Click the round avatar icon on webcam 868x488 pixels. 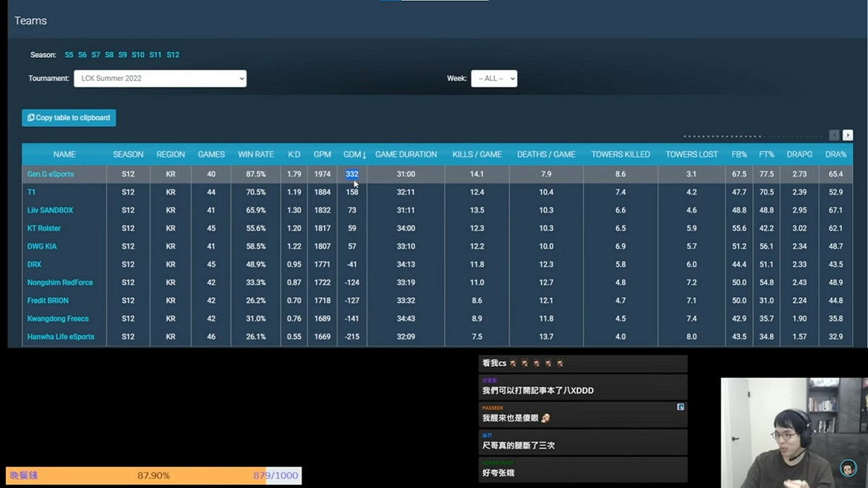point(848,468)
